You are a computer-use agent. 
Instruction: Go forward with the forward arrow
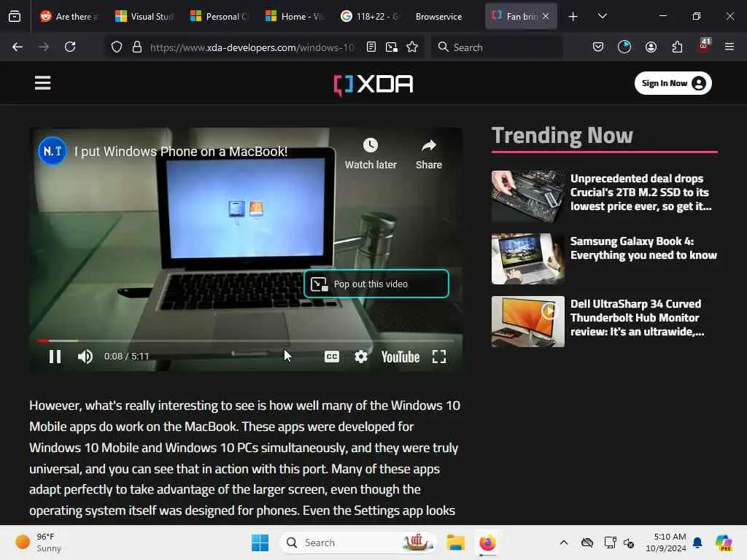tap(43, 47)
